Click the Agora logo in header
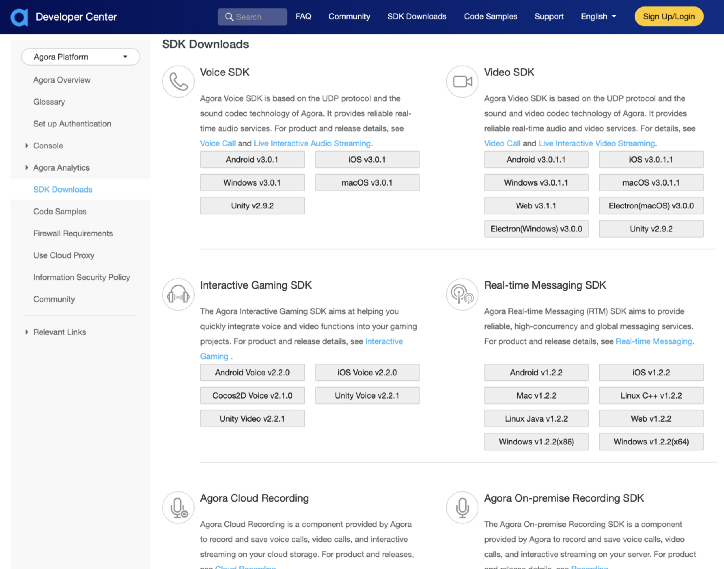724x569 pixels. (x=19, y=17)
